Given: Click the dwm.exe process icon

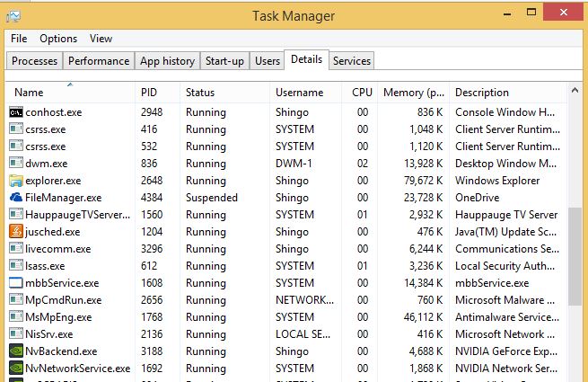Looking at the screenshot, I should pyautogui.click(x=16, y=164).
